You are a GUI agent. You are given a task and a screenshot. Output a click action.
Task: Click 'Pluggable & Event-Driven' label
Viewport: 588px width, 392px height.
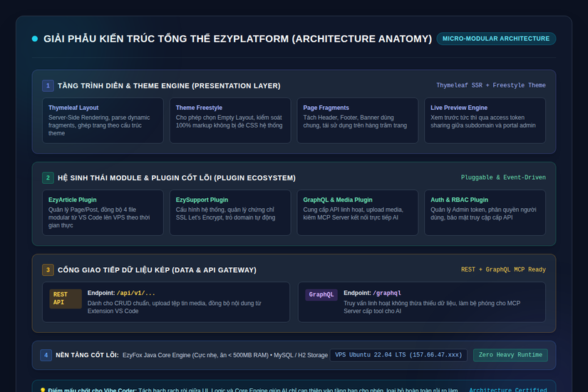coord(503,177)
